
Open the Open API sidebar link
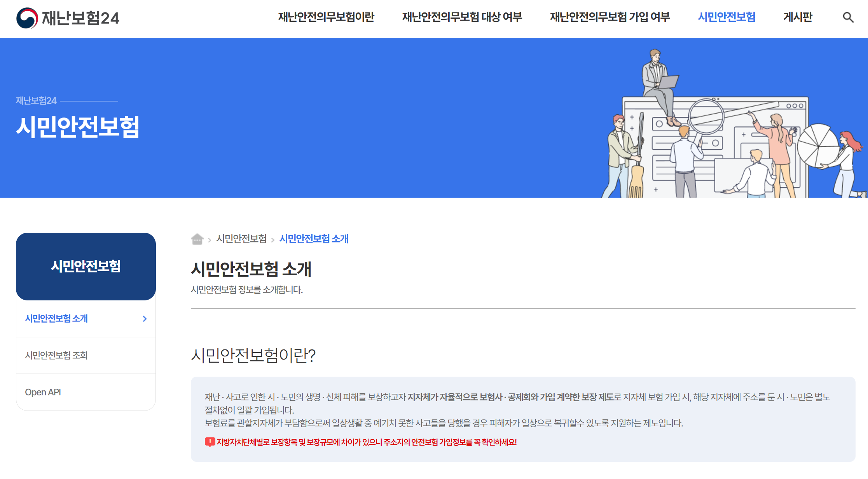click(42, 392)
